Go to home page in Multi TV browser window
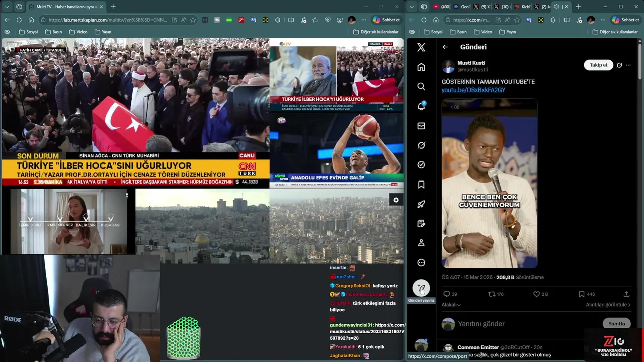The image size is (644, 362). tap(31, 20)
